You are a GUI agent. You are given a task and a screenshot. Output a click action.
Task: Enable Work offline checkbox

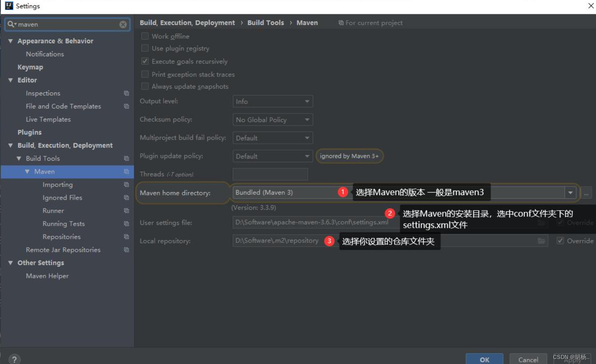coord(145,36)
